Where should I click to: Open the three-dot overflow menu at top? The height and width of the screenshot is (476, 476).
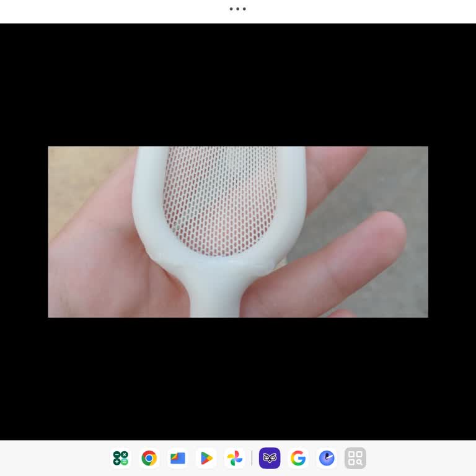pos(238,9)
